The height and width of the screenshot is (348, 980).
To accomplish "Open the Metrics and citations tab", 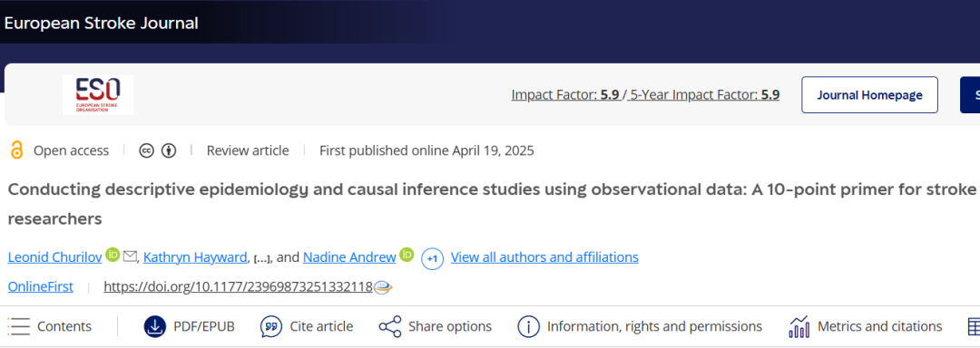I will pos(866,326).
